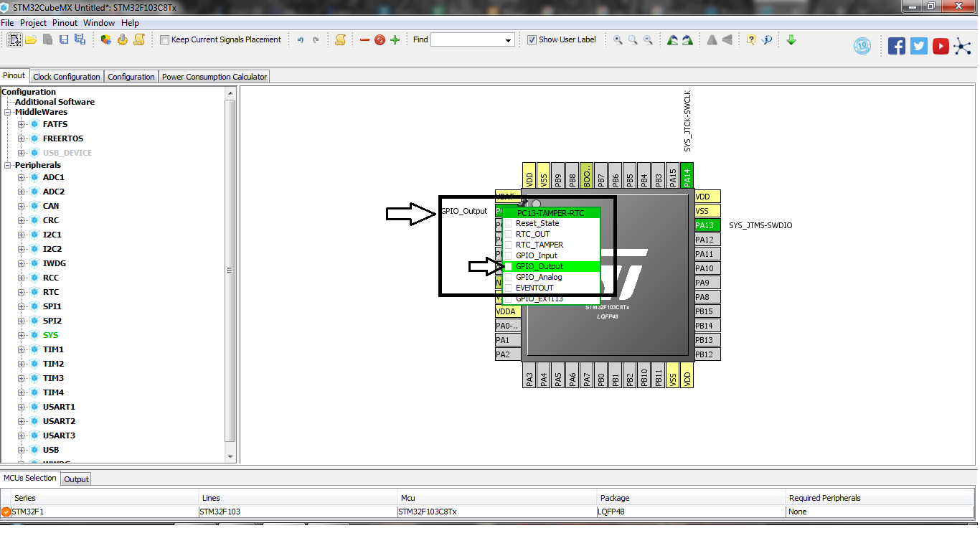Switch to the Configuration tab
Screen dimensions: 980x551
(131, 77)
